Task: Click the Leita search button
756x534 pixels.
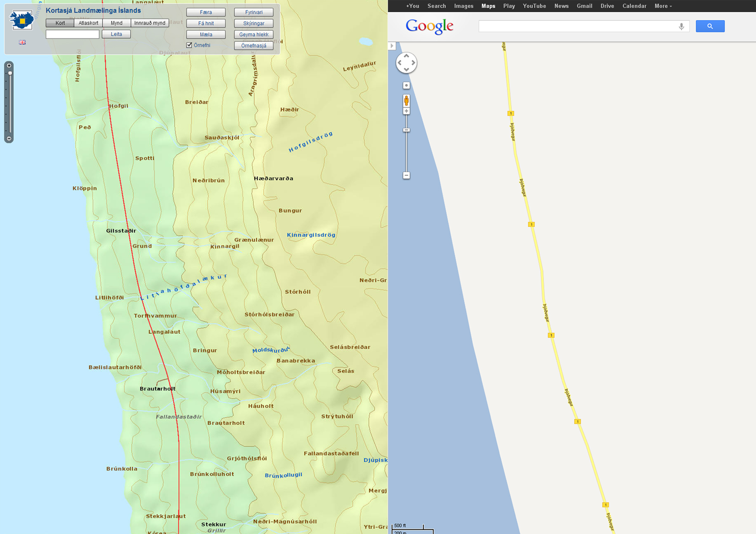Action: pyautogui.click(x=116, y=34)
